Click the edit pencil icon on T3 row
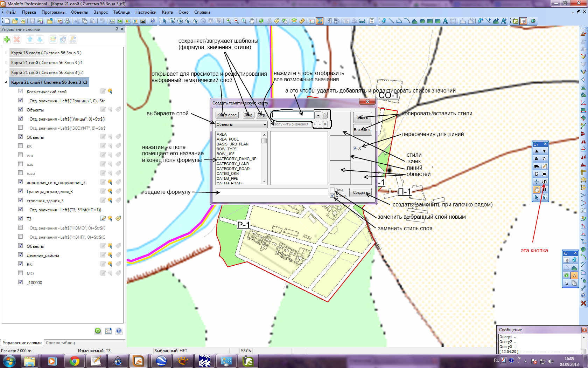The image size is (588, 368). pos(103,219)
